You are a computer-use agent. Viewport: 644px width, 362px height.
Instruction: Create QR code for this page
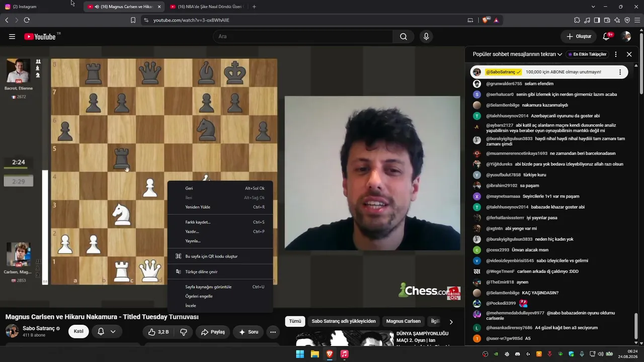(220, 256)
